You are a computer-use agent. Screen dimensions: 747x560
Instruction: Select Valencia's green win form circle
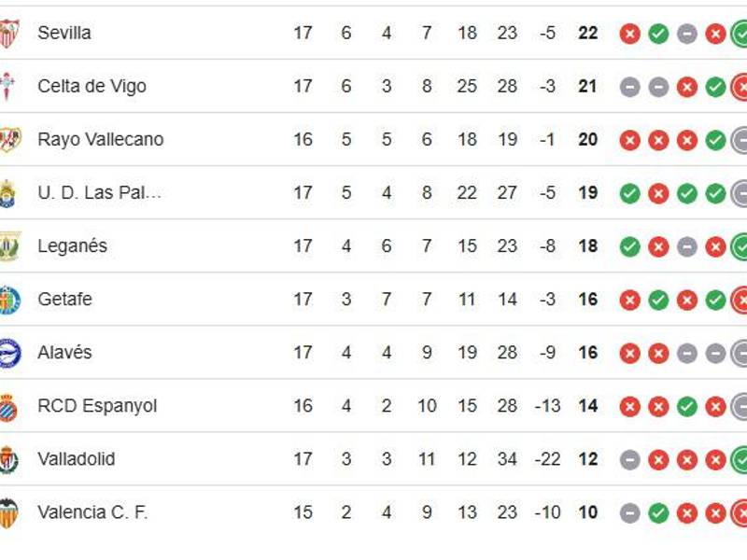[x=659, y=511]
